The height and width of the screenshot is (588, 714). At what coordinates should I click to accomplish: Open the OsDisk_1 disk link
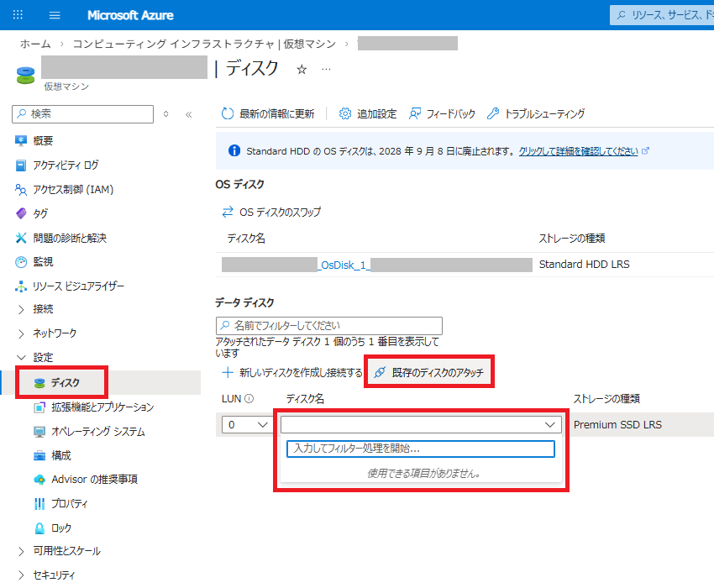pos(376,265)
